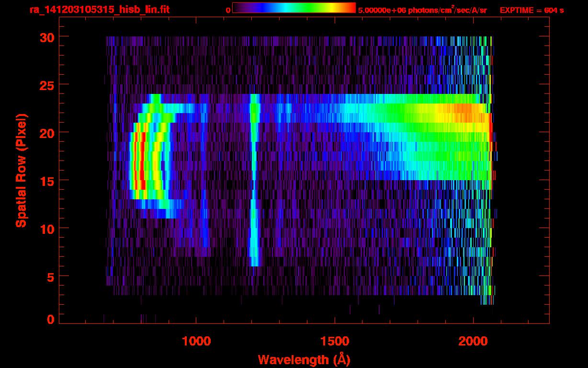
Task: Click the 1500 wavelength tick label
Action: [334, 341]
